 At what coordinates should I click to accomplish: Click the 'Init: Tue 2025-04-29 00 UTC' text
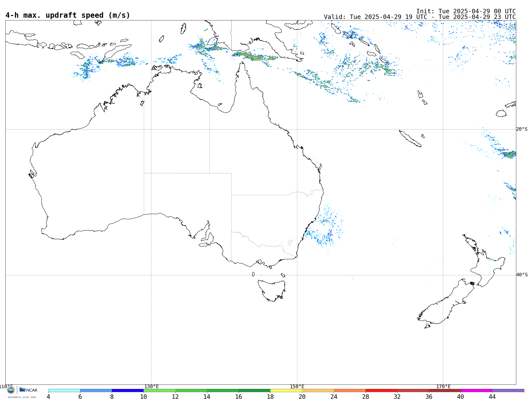point(466,11)
